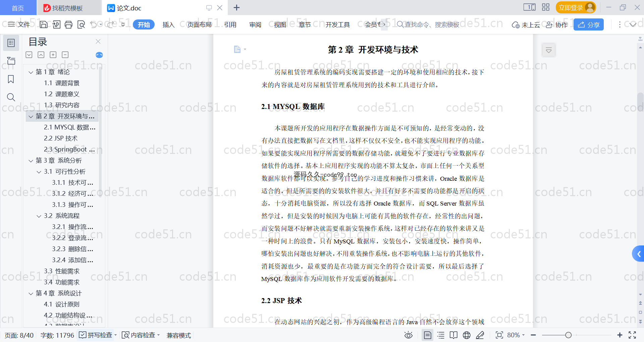Screen dimensions: 644x342
Task: Toggle eye protection mode icon
Action: tap(408, 335)
